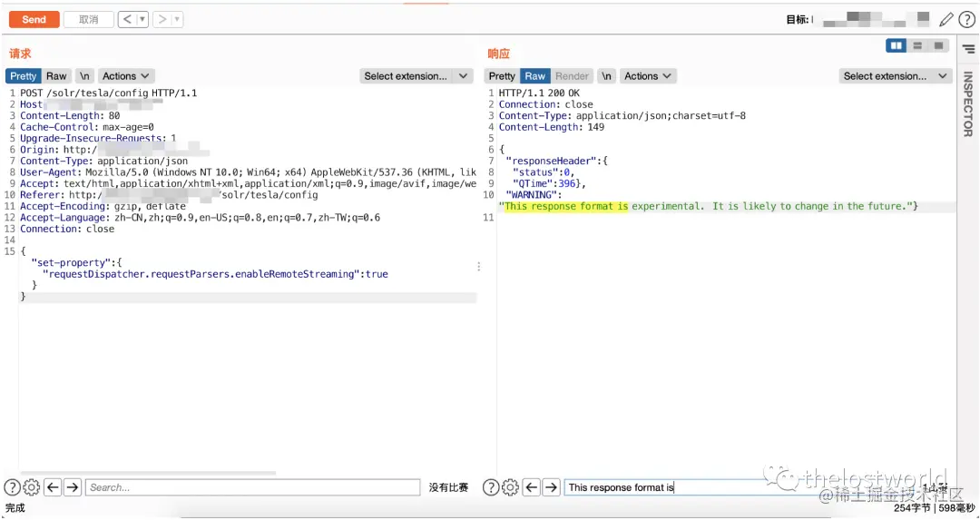Viewport: 980px width, 520px height.
Task: Select Pretty tab in response panel
Action: 502,76
